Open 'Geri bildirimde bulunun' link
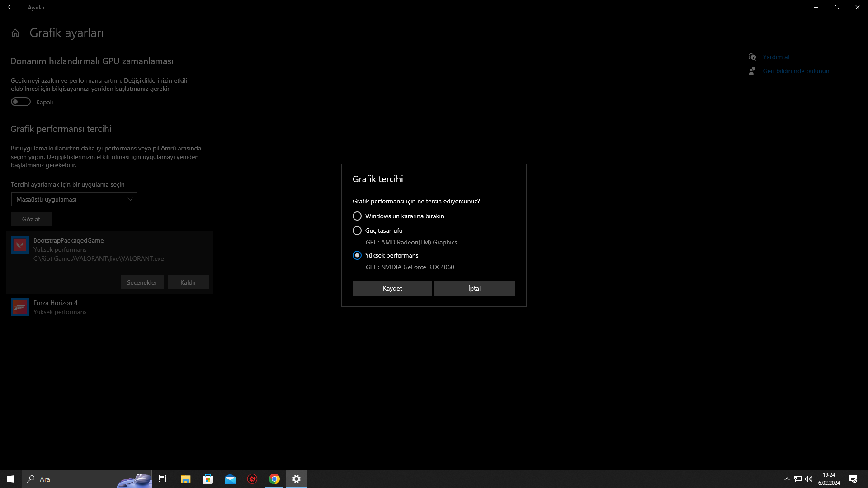This screenshot has height=488, width=868. tap(796, 71)
